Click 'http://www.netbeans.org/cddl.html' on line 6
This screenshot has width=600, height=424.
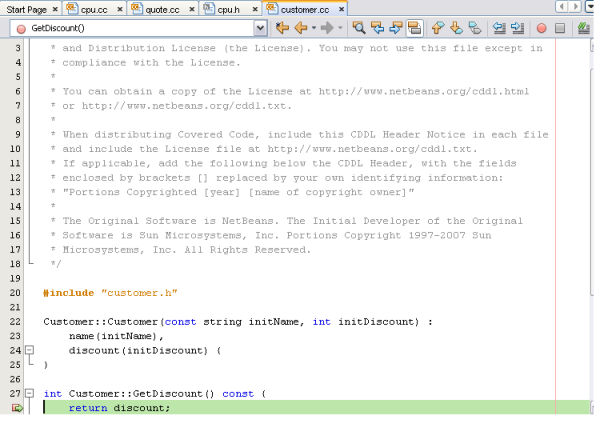tap(424, 91)
